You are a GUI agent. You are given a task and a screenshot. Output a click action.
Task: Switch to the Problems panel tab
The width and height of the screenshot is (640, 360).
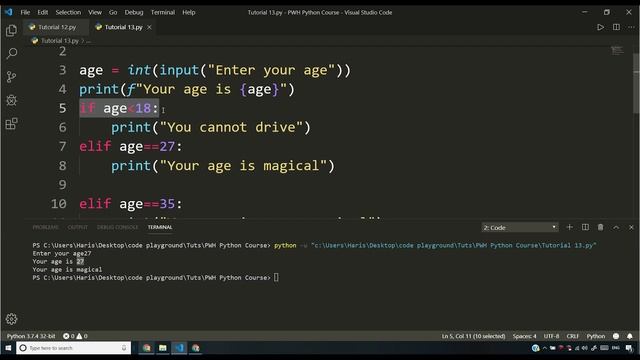(45, 227)
